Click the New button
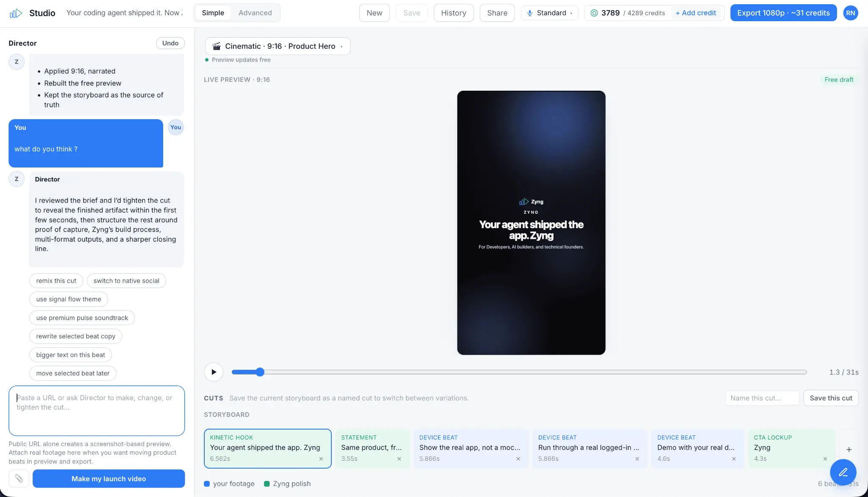The width and height of the screenshot is (868, 497). [374, 13]
